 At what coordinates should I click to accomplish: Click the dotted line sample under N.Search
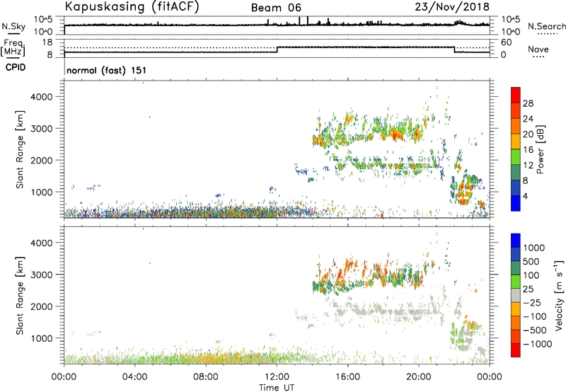548,34
